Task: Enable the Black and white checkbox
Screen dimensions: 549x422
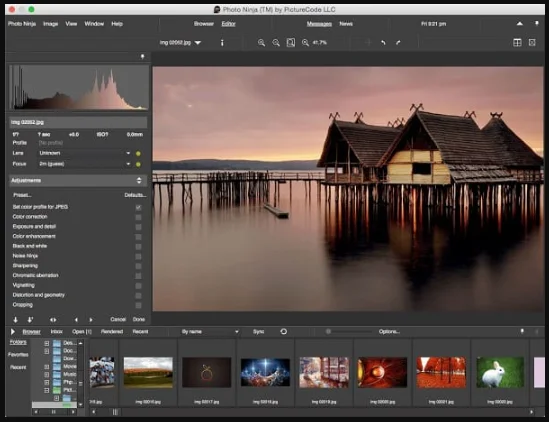Action: click(x=138, y=247)
